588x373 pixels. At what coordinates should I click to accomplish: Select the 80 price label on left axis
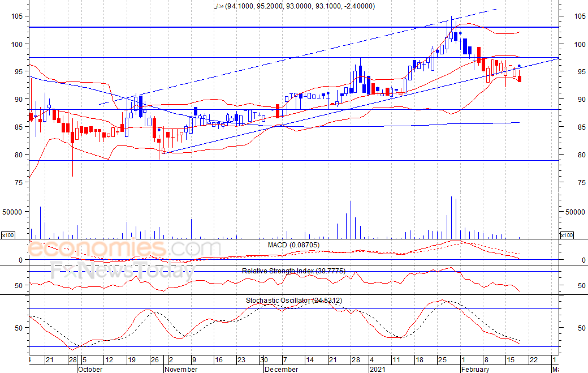pyautogui.click(x=19, y=155)
